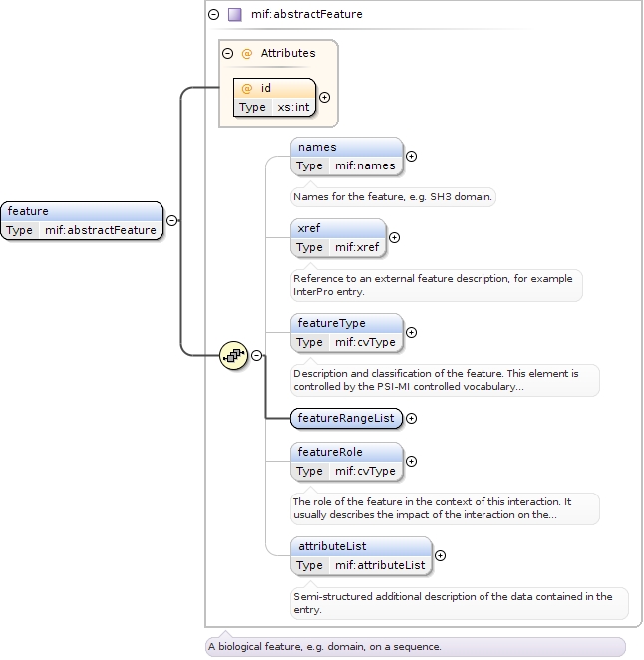Screen dimensions: 644x660
Task: Collapse the Attributes group
Action: pyautogui.click(x=228, y=54)
